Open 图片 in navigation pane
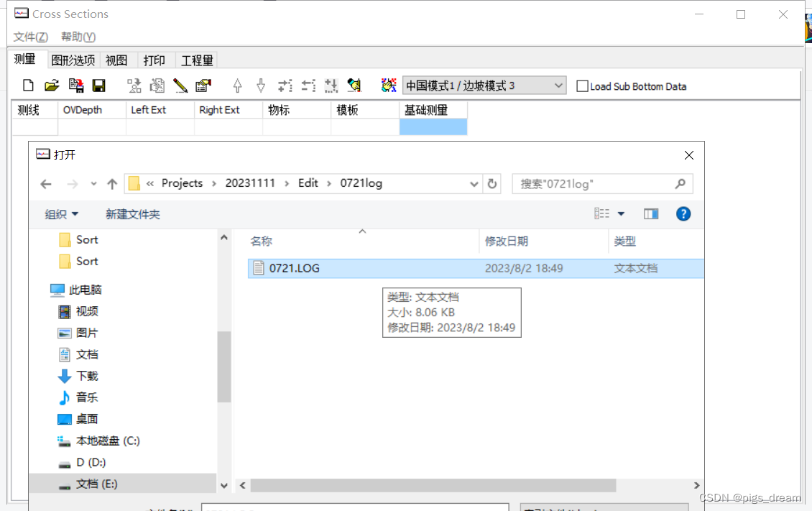Image resolution: width=812 pixels, height=511 pixels. tap(78, 333)
